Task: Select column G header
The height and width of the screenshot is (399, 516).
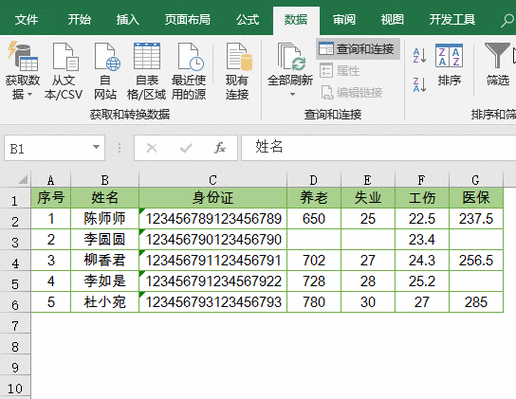Action: tap(476, 180)
